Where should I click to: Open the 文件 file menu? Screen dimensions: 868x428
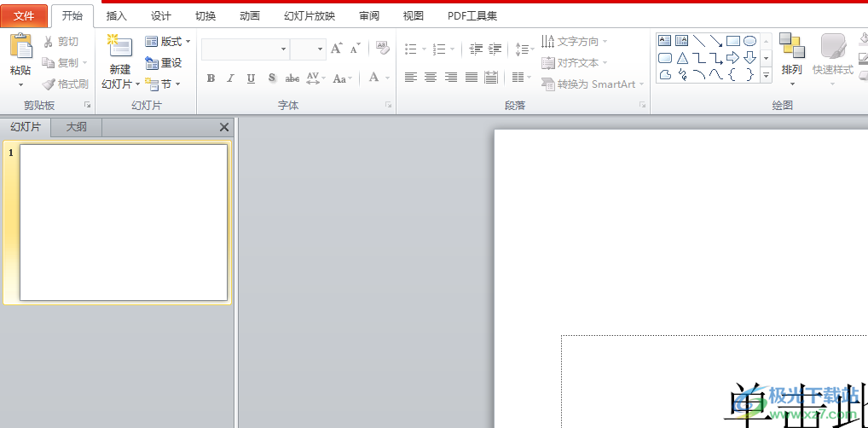point(25,16)
